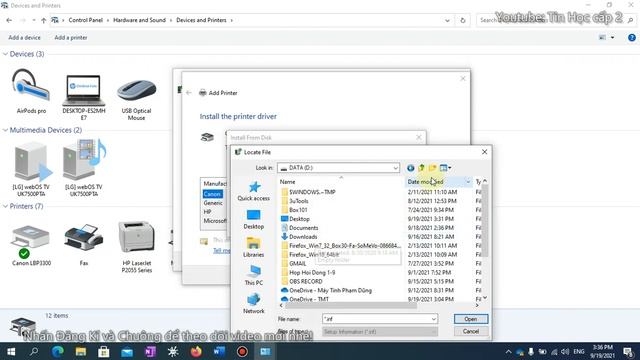The width and height of the screenshot is (640, 360).
Task: Click Add a device in Devices and Printers
Action: coord(24,38)
